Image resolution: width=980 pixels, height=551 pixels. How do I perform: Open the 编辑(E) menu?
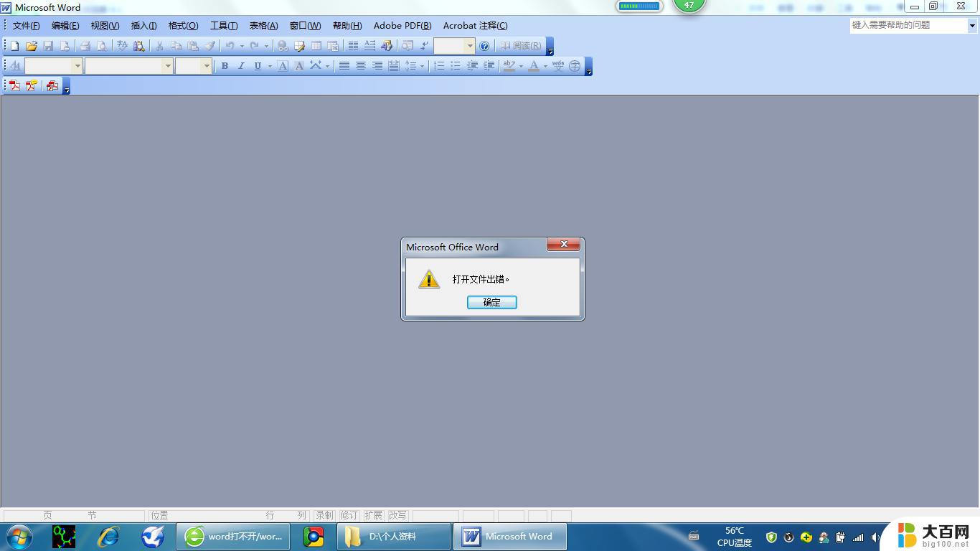pos(65,26)
